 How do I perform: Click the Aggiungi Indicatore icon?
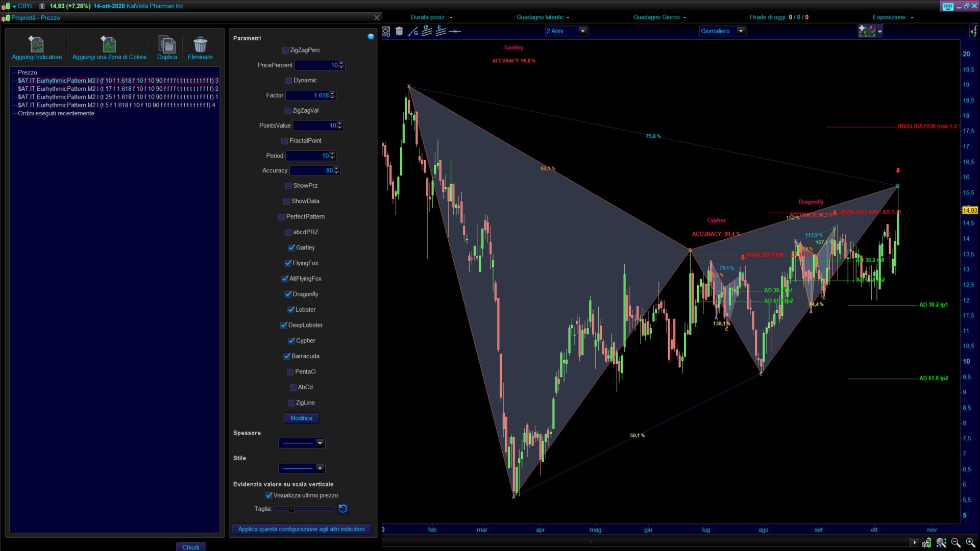tap(36, 44)
